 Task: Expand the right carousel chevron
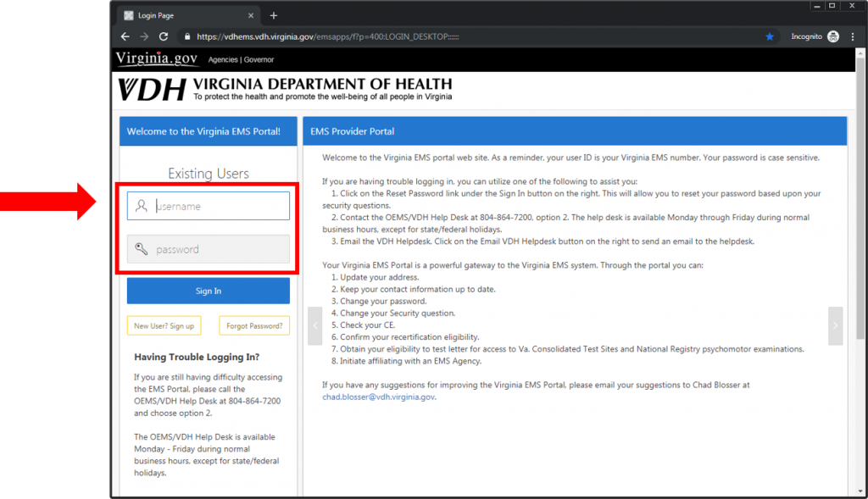click(x=835, y=325)
